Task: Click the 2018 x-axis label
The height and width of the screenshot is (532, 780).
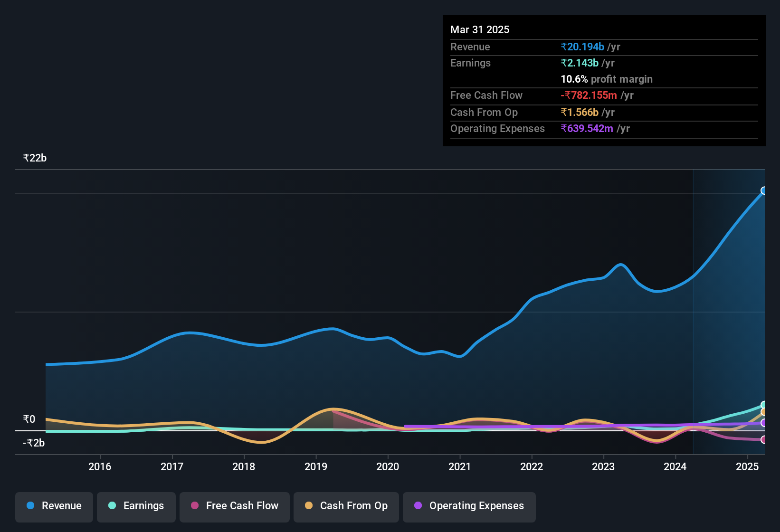Action: click(244, 466)
